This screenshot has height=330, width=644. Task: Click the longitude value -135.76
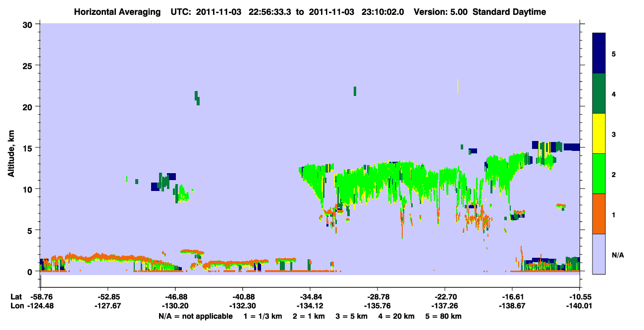coord(377,306)
